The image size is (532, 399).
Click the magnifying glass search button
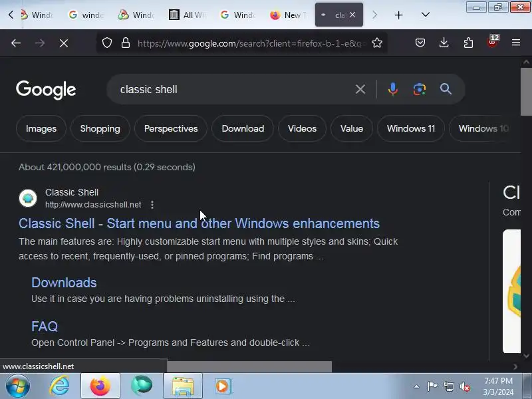446,89
